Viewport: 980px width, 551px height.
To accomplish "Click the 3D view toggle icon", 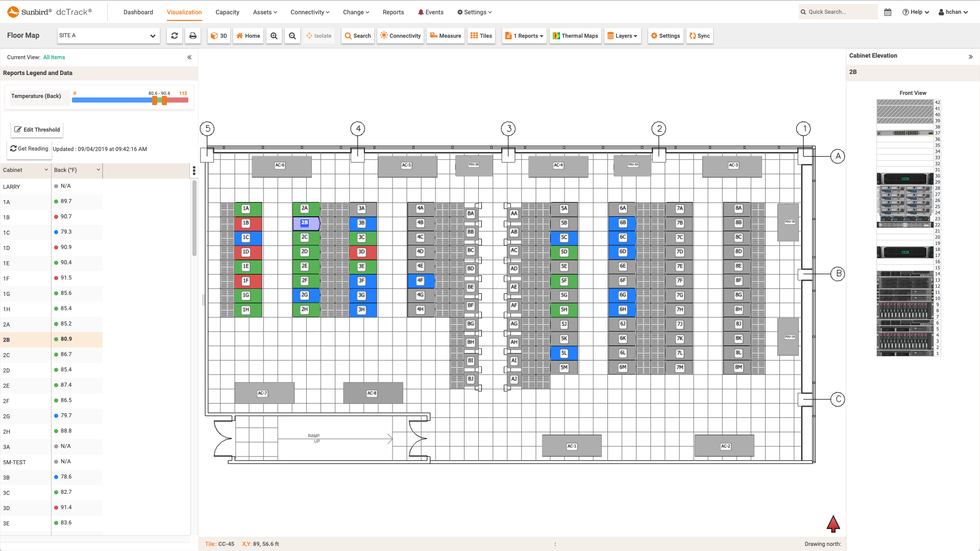I will point(219,35).
